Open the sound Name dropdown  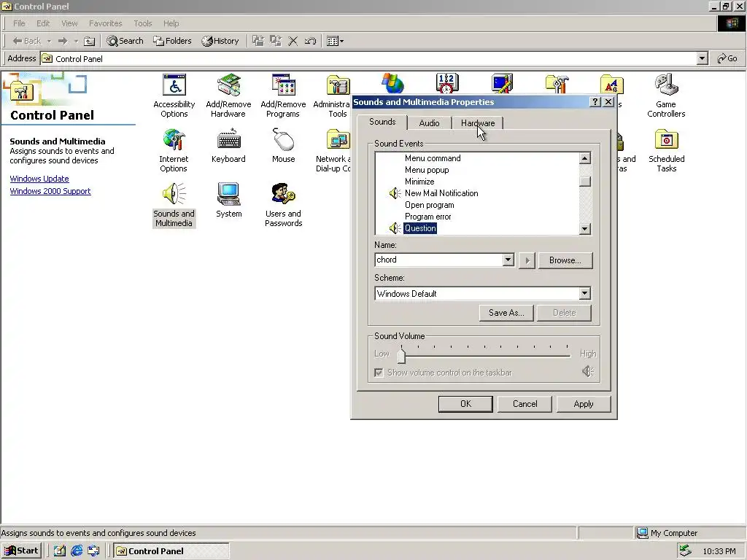click(508, 260)
